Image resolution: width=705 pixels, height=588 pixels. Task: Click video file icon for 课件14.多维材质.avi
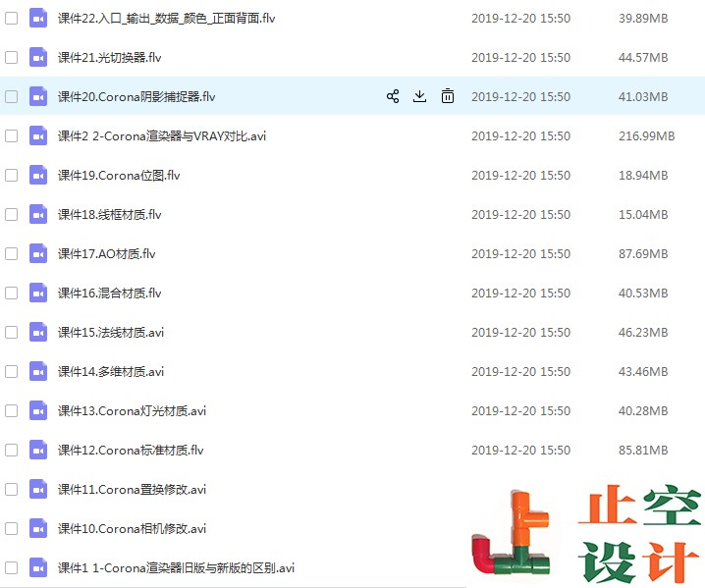tap(38, 371)
